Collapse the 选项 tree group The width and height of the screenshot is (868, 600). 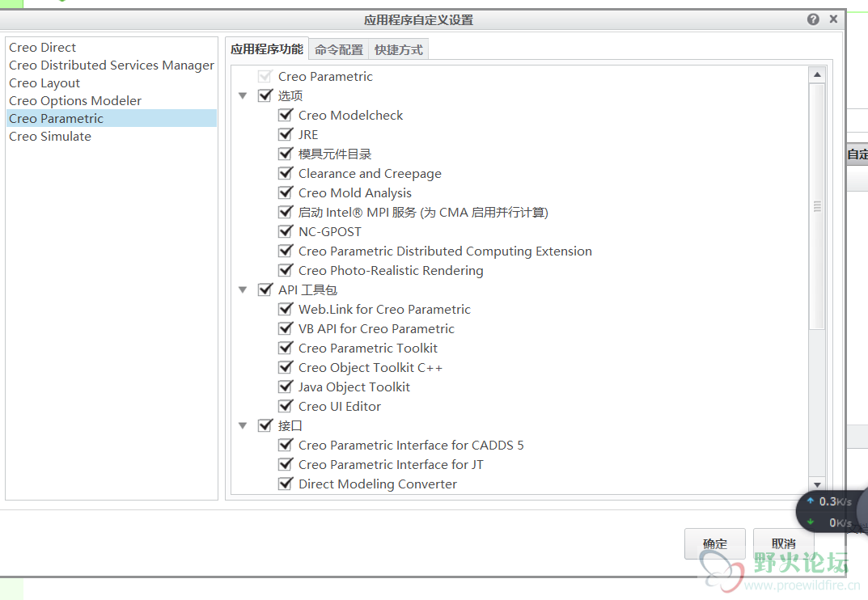tap(243, 95)
